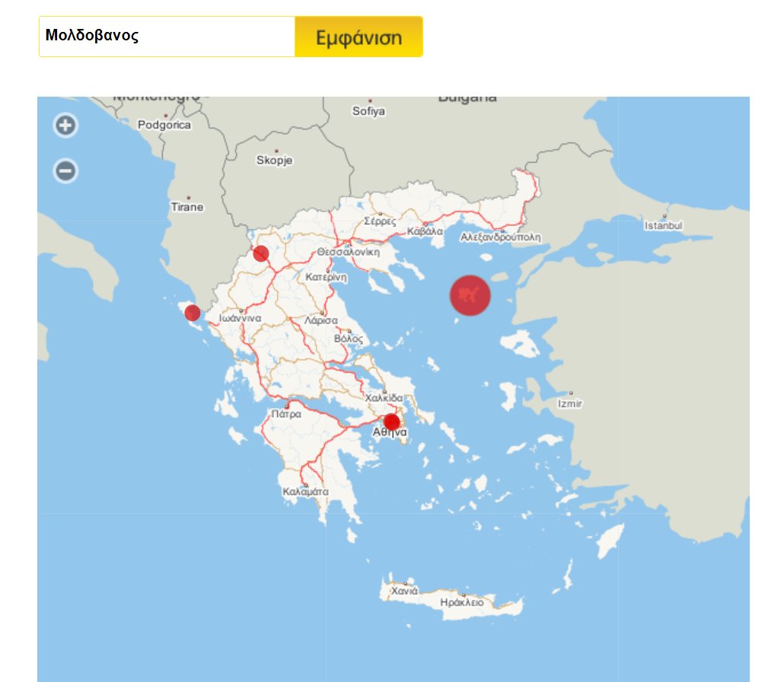
Task: Click the Istanbul label on the map
Action: click(664, 225)
